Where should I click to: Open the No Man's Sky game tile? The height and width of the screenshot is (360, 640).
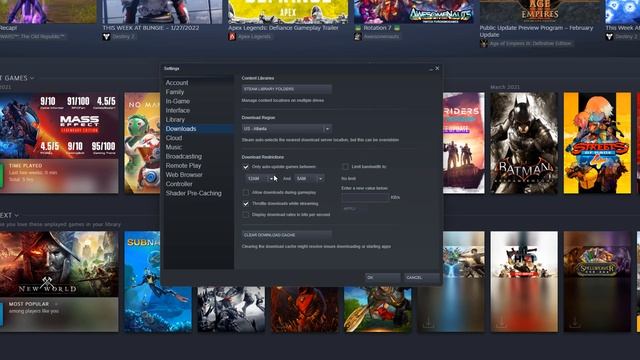pos(142,143)
